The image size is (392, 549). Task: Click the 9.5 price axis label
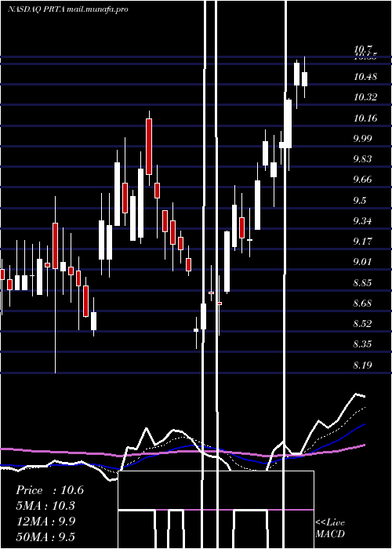point(361,201)
